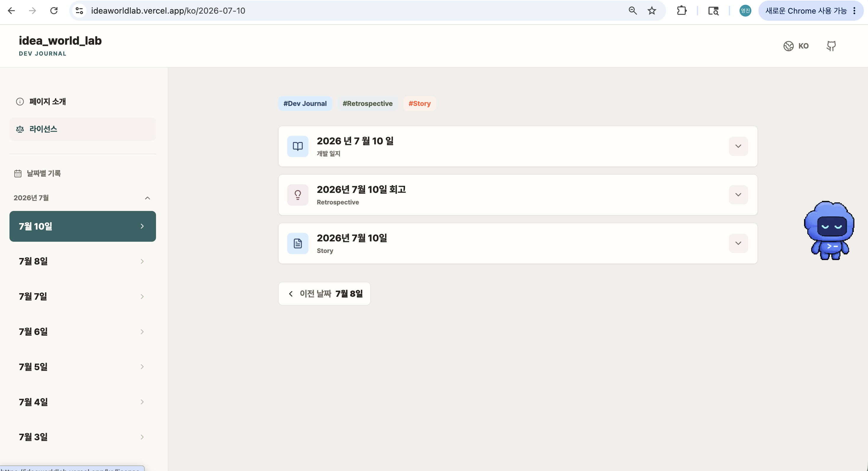868x471 pixels.
Task: Click the open book icon on 개발 일지 card
Action: (x=298, y=146)
